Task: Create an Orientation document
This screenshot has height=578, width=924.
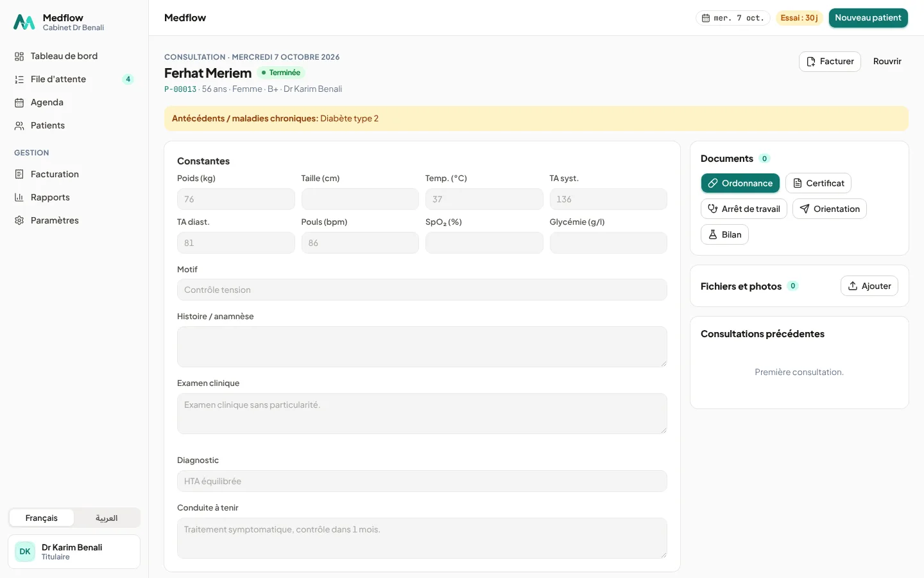Action: (x=830, y=209)
